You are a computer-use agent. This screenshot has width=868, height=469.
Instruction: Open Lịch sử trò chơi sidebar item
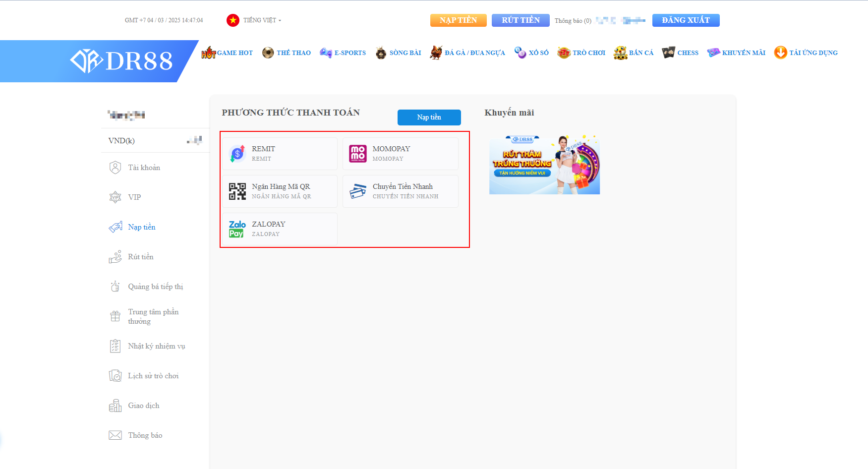pyautogui.click(x=153, y=376)
